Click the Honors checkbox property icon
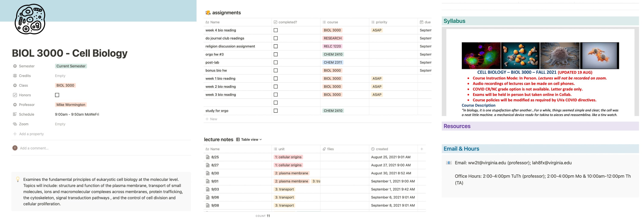The image size is (644, 219). 15,95
